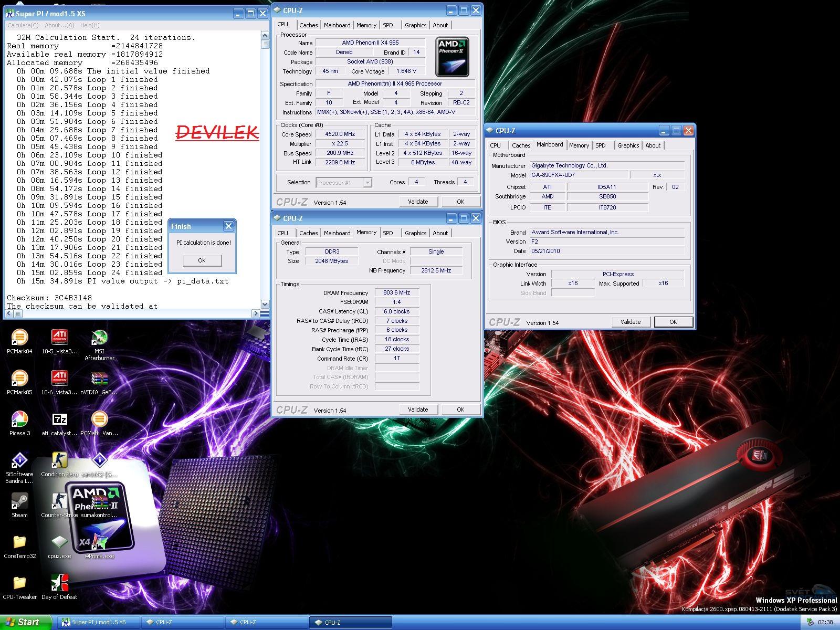Click the Checksum: 3C4B3148 line

coord(49,298)
